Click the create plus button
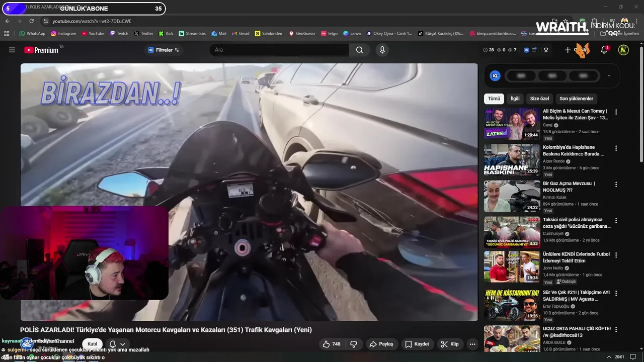 (568, 50)
